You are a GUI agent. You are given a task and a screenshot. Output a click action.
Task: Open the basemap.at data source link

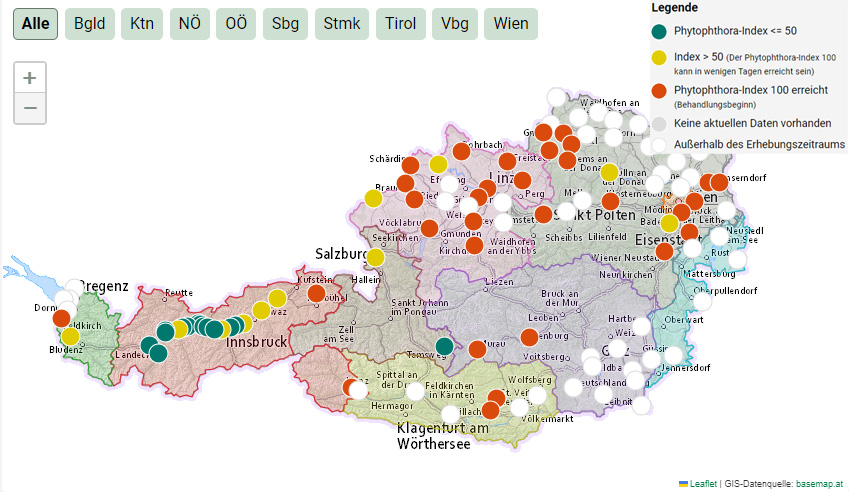(819, 483)
